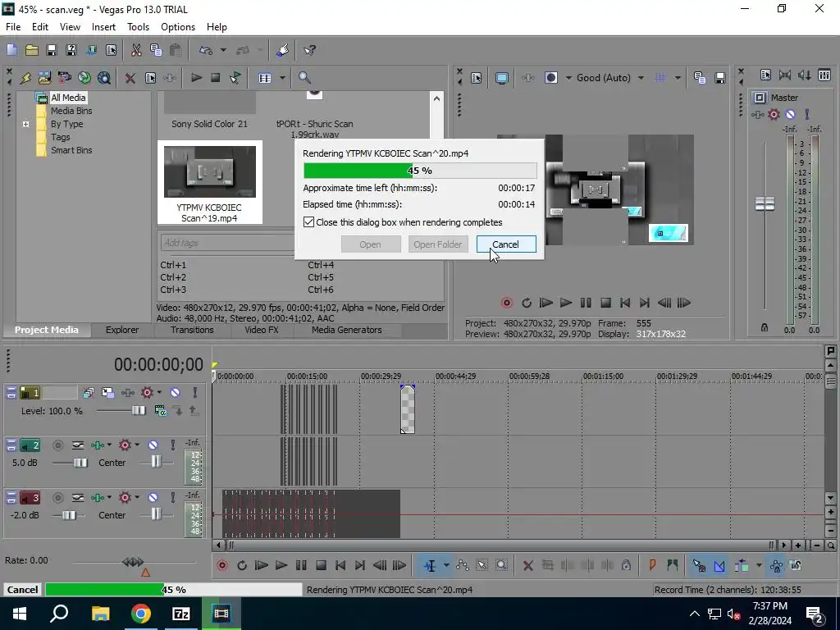Image resolution: width=840 pixels, height=630 pixels.
Task: Uncheck Close this dialog box when rendering completes
Action: click(309, 222)
